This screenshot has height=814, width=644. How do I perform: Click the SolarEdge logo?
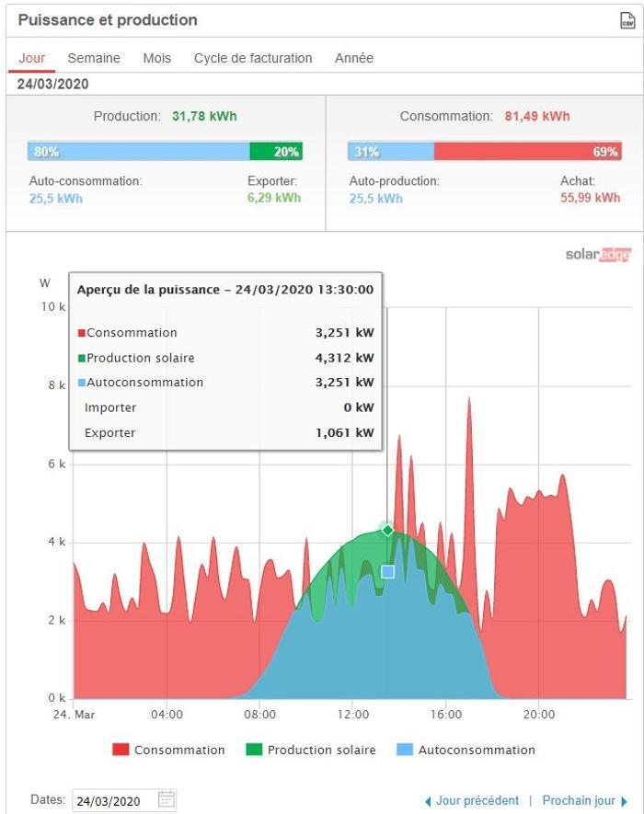598,255
